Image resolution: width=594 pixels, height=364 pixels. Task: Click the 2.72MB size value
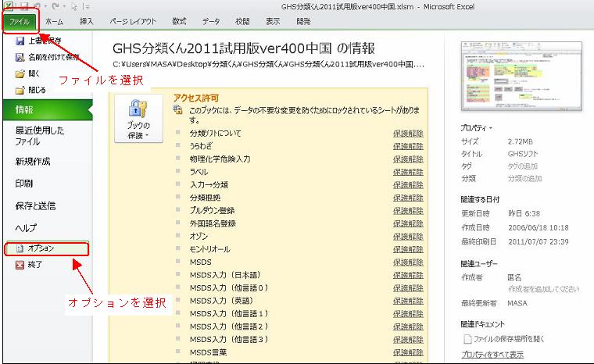pyautogui.click(x=520, y=141)
